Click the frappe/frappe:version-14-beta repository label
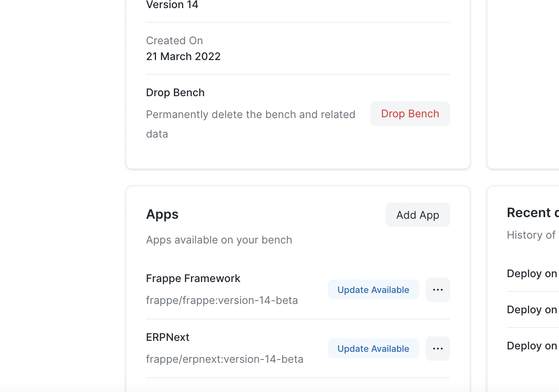Screen dimensions: 559x392 click(222, 300)
